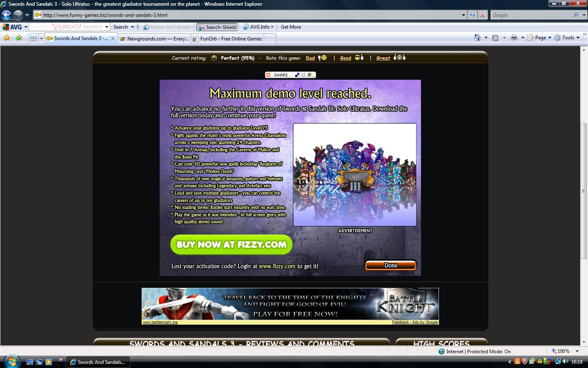
Task: Toggle the Search-Shield button
Action: tap(217, 27)
